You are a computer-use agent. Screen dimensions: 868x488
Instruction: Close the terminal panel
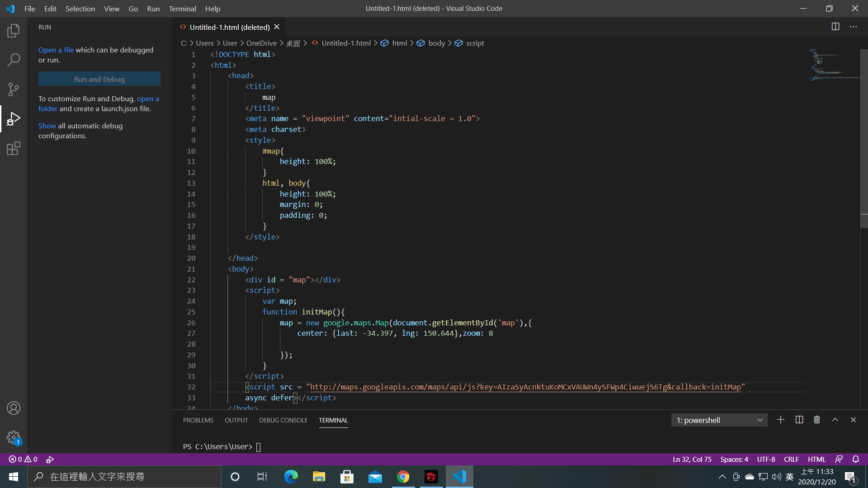pyautogui.click(x=853, y=420)
